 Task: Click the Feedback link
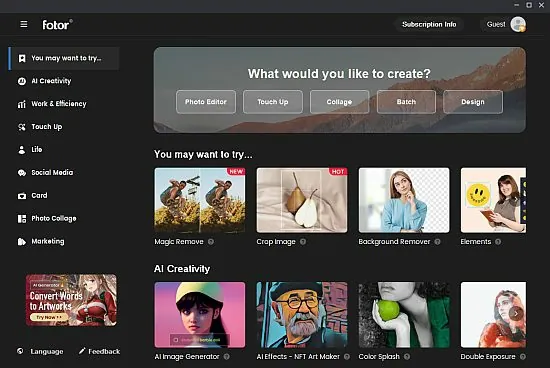(x=104, y=351)
